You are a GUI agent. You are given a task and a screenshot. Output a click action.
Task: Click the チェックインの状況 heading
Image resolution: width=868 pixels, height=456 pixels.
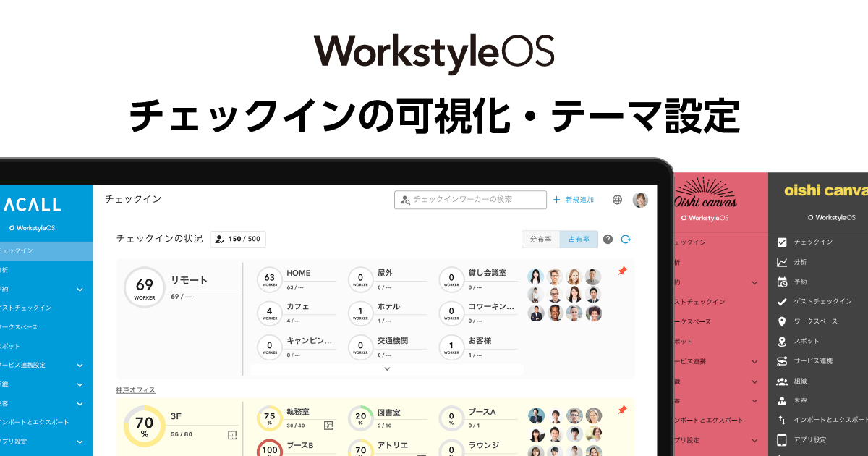(x=159, y=239)
